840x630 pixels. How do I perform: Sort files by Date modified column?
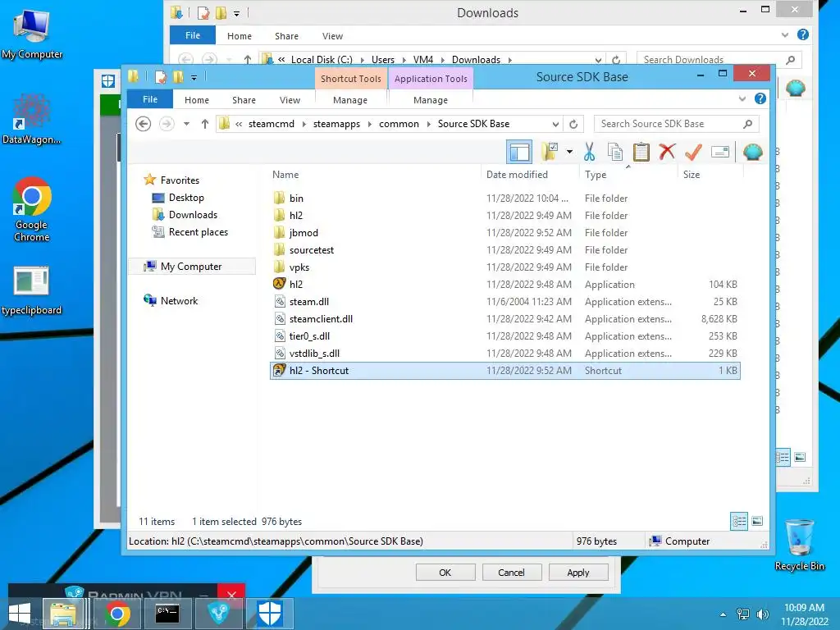tap(517, 175)
